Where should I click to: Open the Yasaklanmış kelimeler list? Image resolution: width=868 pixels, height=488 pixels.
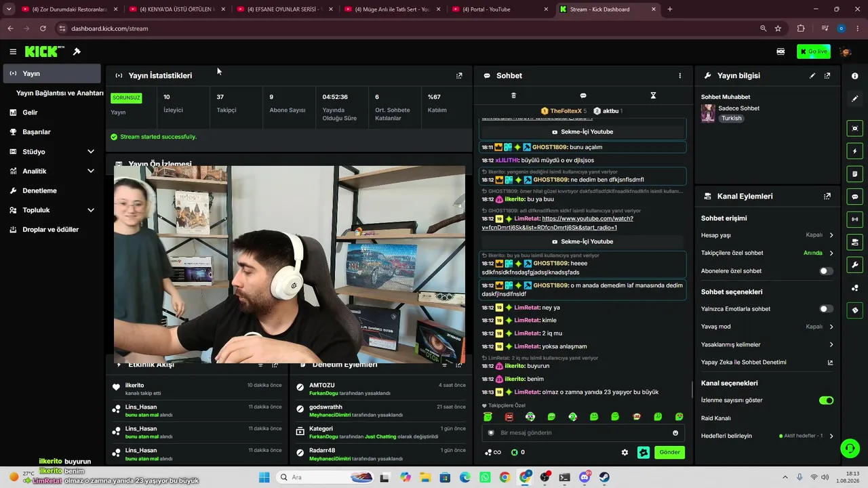767,344
